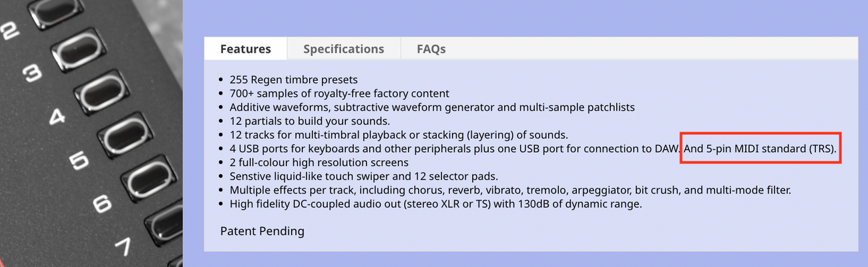Click the additive waveforms feature line
This screenshot has height=267, width=868.
point(432,107)
